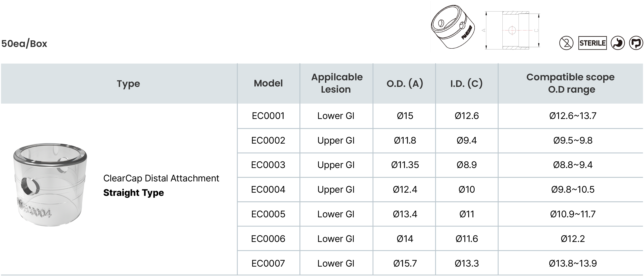The width and height of the screenshot is (644, 277).
Task: Select model EC0001 in the table
Action: click(x=268, y=116)
